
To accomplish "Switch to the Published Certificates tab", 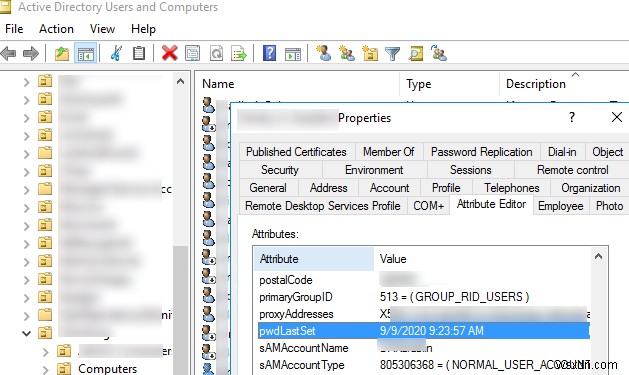I will pyautogui.click(x=296, y=152).
